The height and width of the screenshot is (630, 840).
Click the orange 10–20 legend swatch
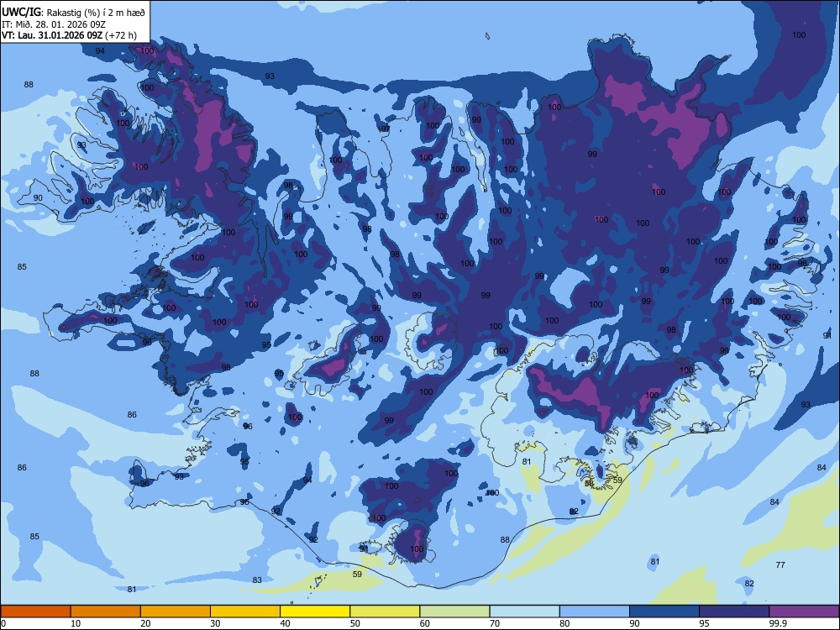pos(106,612)
